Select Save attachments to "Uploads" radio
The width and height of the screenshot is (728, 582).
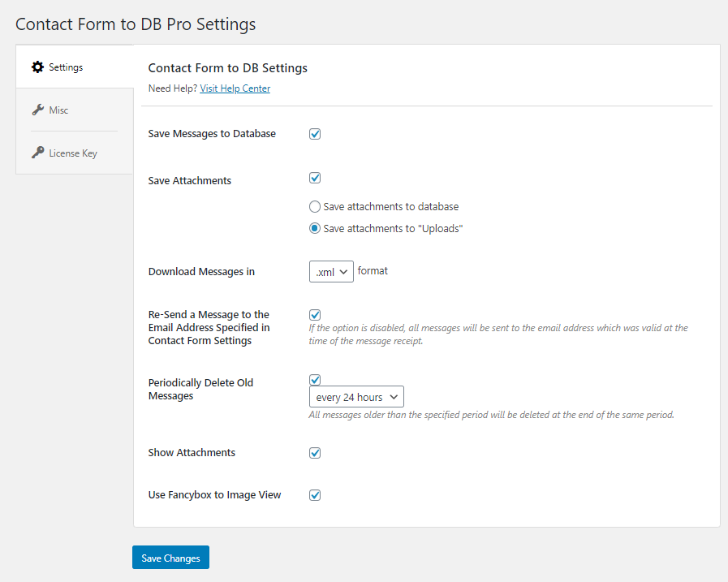click(x=315, y=229)
